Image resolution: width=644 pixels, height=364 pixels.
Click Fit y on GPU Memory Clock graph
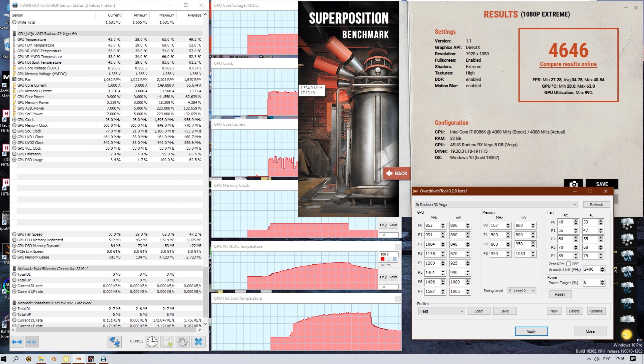[x=383, y=225]
